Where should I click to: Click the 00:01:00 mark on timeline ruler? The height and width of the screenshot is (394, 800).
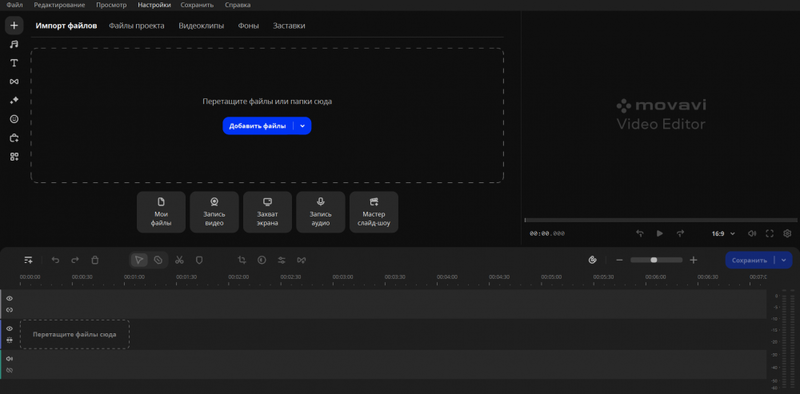(x=134, y=277)
